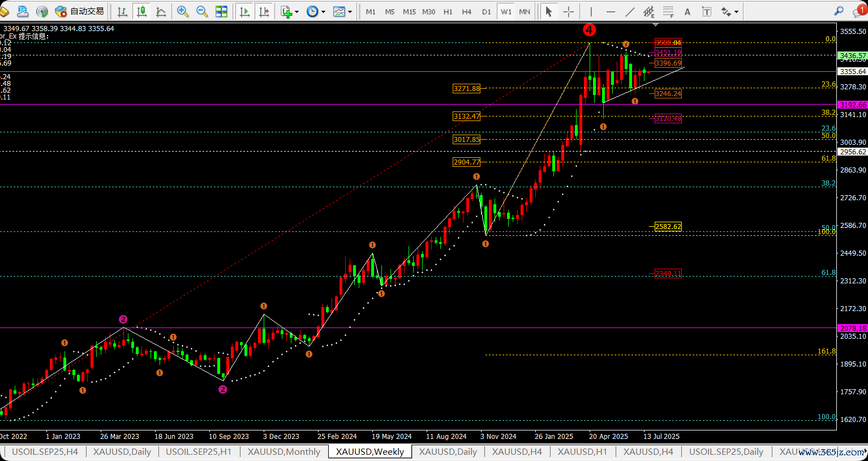Set timeframe to H4

467,11
